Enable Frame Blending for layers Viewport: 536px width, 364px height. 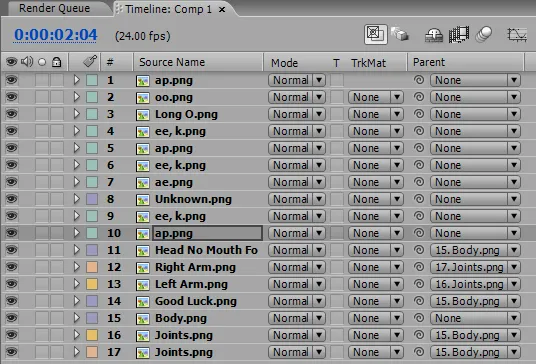(458, 35)
